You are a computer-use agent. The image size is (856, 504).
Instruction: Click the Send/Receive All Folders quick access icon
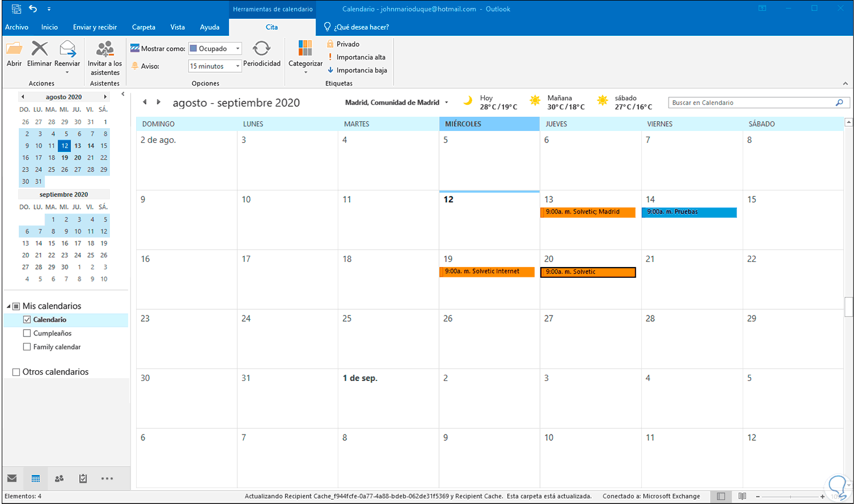(17, 9)
